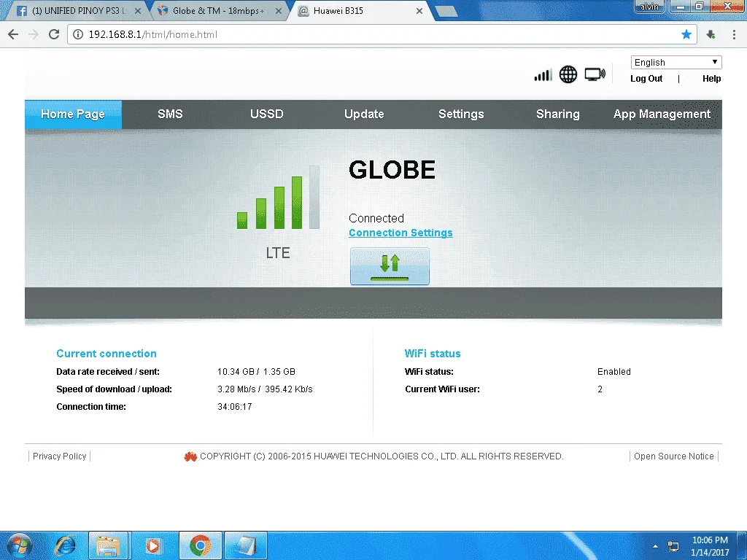The height and width of the screenshot is (560, 747).
Task: Open the English language dropdown
Action: pos(676,63)
